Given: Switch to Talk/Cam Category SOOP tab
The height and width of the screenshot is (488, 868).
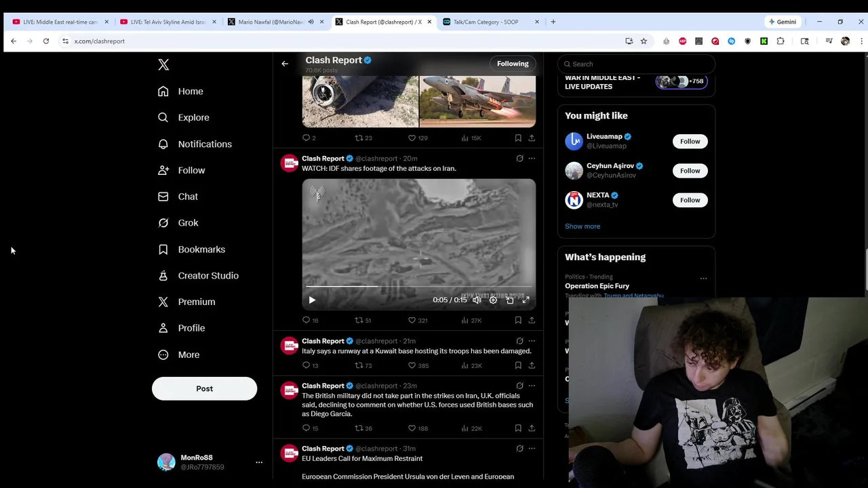Looking at the screenshot, I should coord(486,22).
